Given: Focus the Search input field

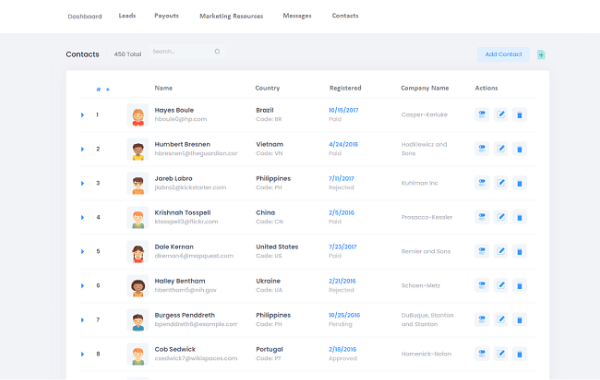Looking at the screenshot, I should [187, 52].
